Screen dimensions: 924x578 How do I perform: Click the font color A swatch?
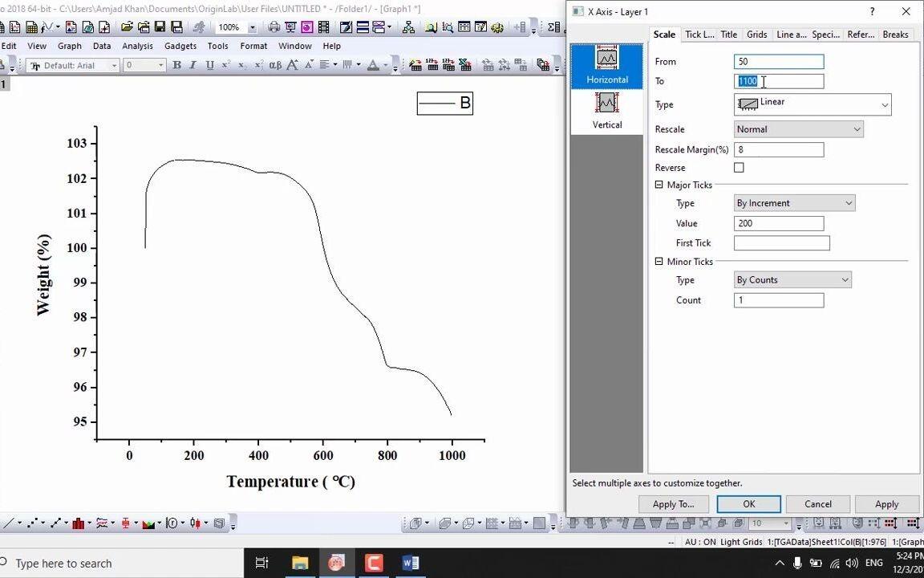coord(372,66)
